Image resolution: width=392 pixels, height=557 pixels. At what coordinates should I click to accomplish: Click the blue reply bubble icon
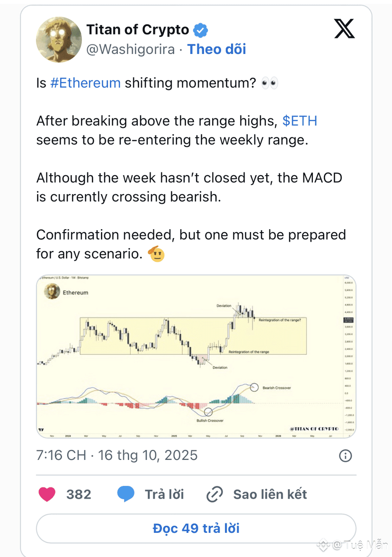pyautogui.click(x=126, y=494)
